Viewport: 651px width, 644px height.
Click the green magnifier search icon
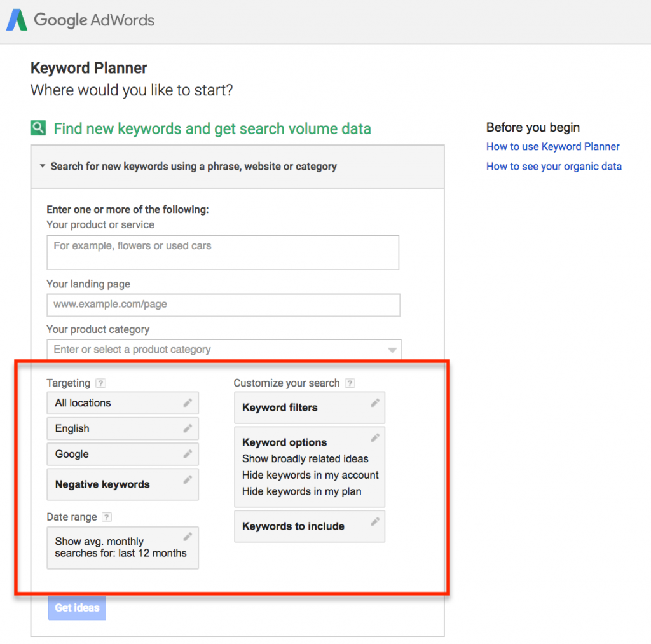pos(38,128)
